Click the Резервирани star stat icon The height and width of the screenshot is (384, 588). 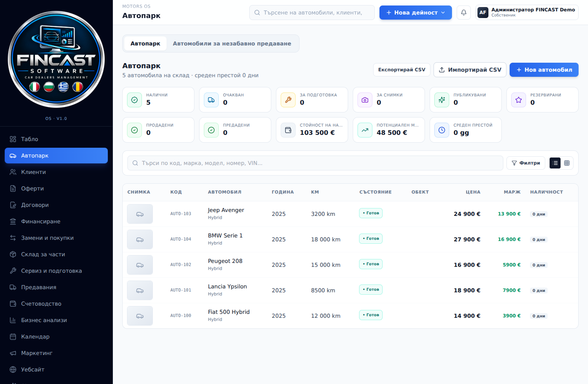[519, 100]
